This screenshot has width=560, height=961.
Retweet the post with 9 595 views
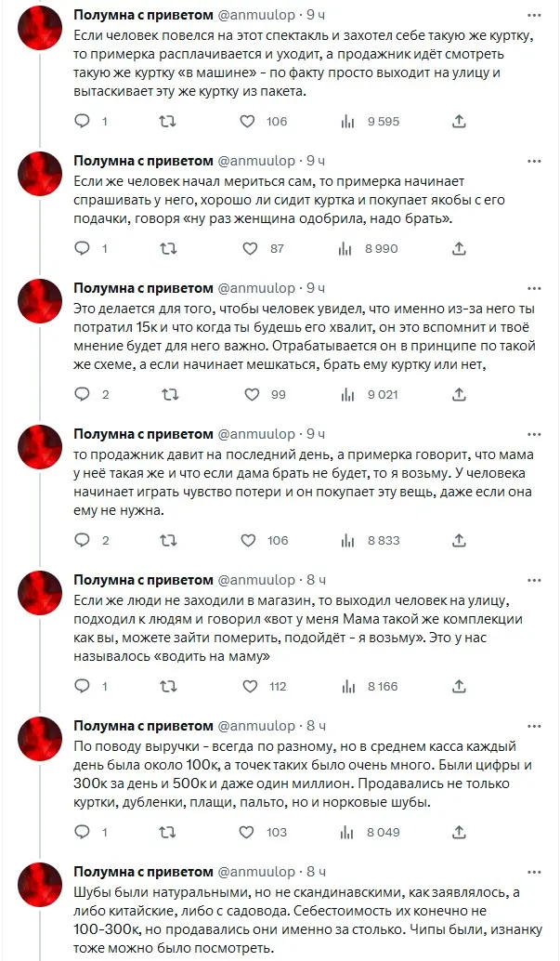tap(167, 121)
